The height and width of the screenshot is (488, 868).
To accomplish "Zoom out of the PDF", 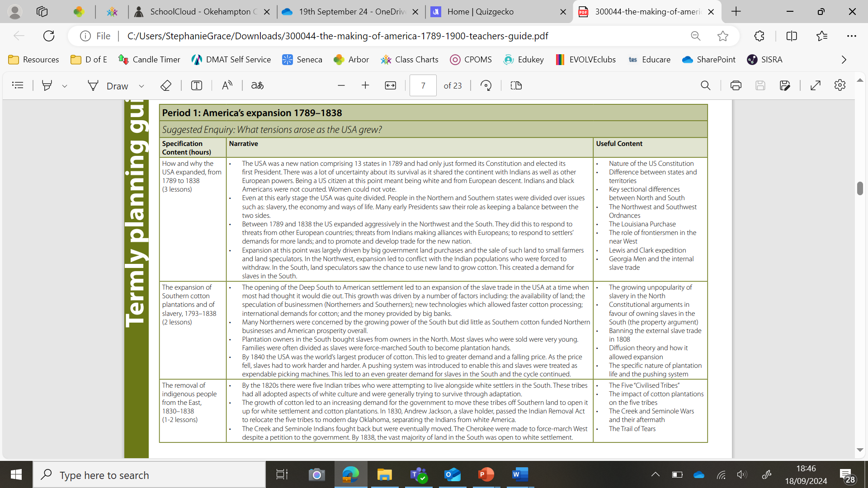I will pyautogui.click(x=341, y=85).
